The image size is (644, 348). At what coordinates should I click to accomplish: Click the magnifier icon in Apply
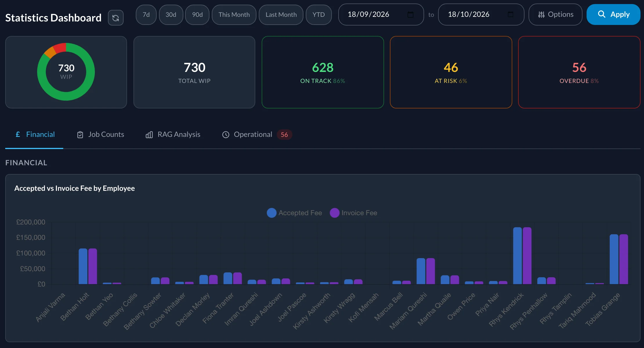click(602, 14)
